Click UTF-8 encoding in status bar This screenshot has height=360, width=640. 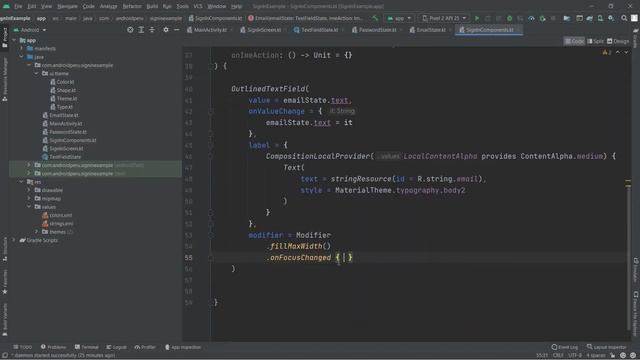click(x=574, y=356)
